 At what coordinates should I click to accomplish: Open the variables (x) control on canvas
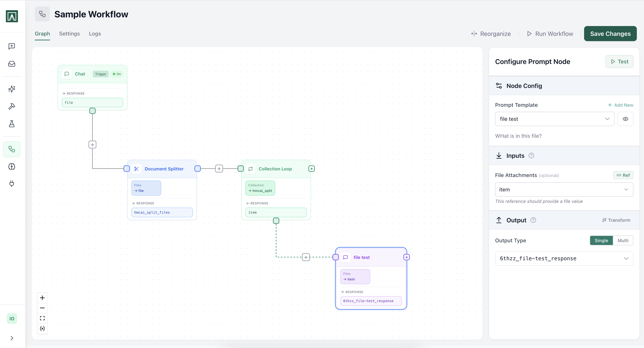(x=42, y=329)
